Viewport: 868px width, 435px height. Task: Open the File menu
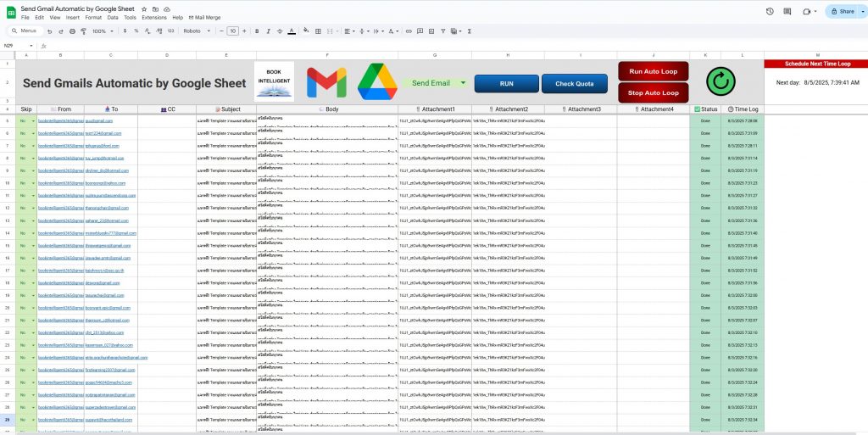coord(25,18)
